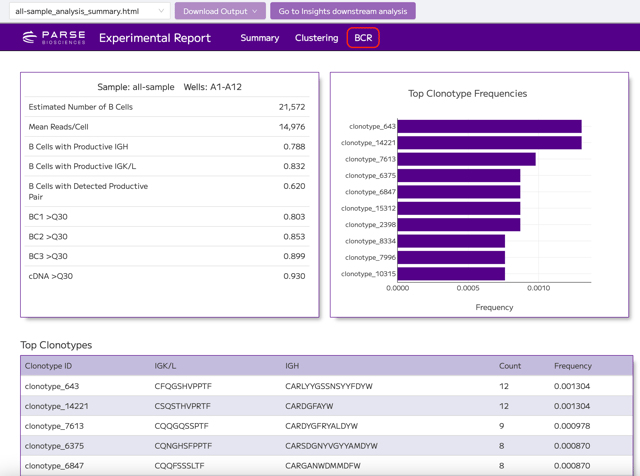Viewport: 640px width, 476px height.
Task: Click B Cells with Productive IGK/L row label
Action: point(82,166)
